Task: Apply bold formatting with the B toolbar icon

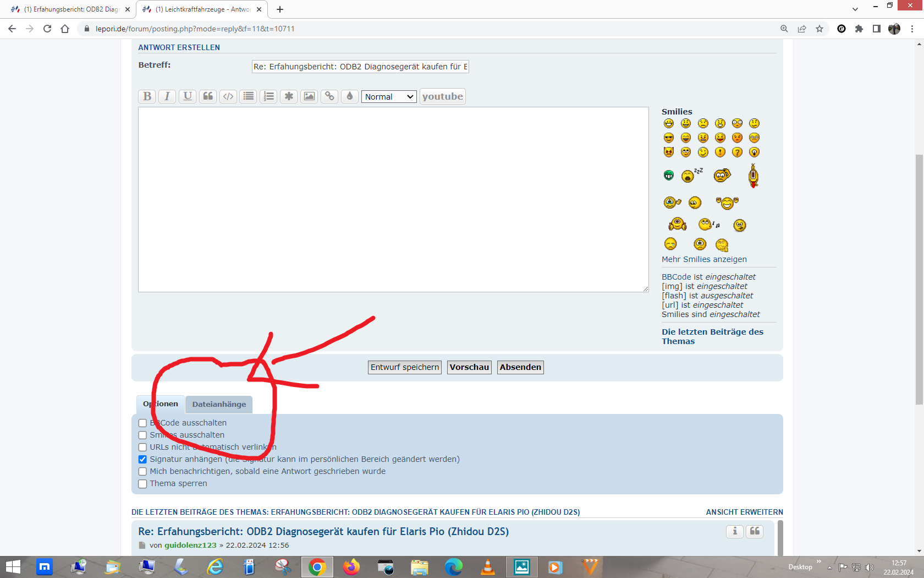Action: 146,96
